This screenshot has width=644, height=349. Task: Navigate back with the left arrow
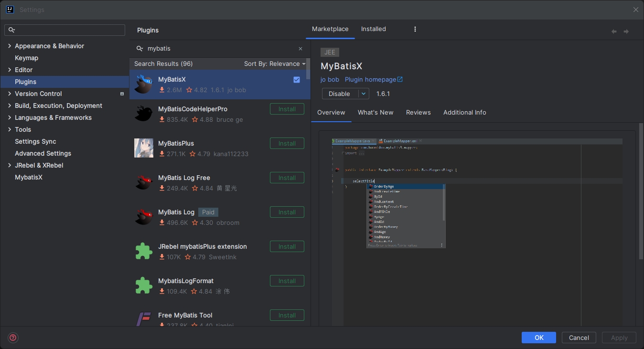pos(614,32)
